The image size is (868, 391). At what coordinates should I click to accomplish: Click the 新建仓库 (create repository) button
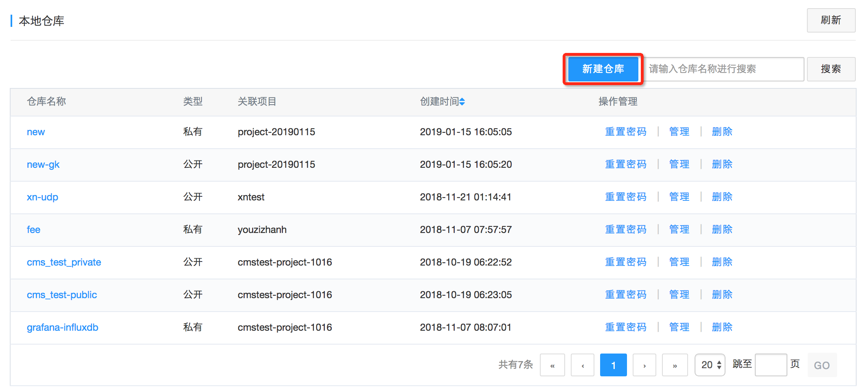point(603,69)
